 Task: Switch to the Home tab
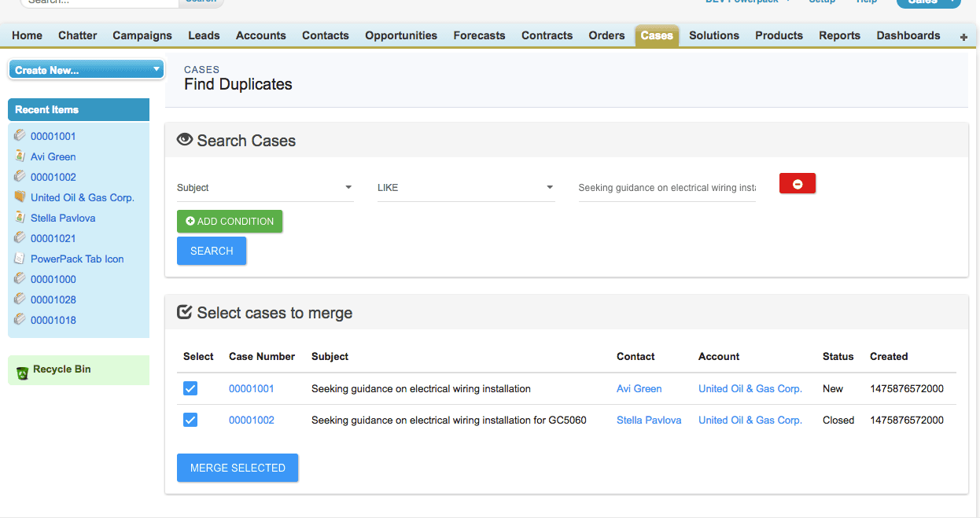[28, 35]
